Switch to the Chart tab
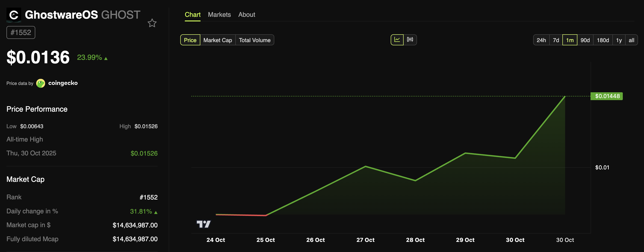 (192, 15)
